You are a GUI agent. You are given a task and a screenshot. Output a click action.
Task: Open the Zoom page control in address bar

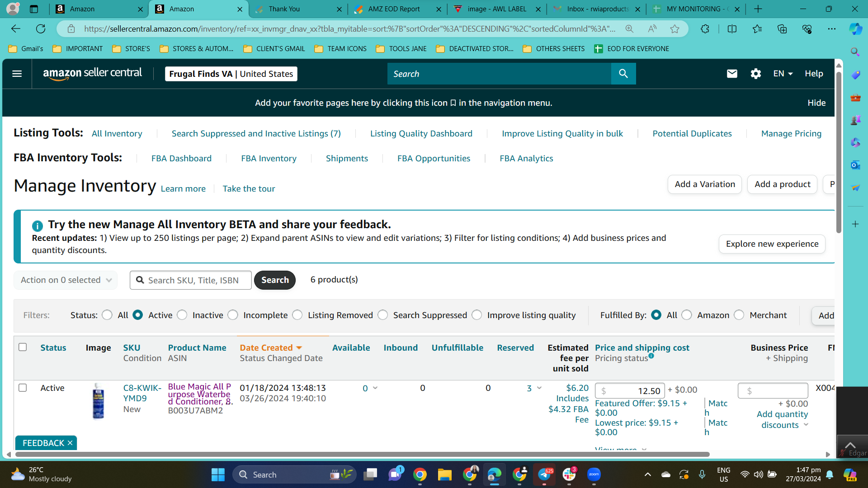tap(629, 29)
